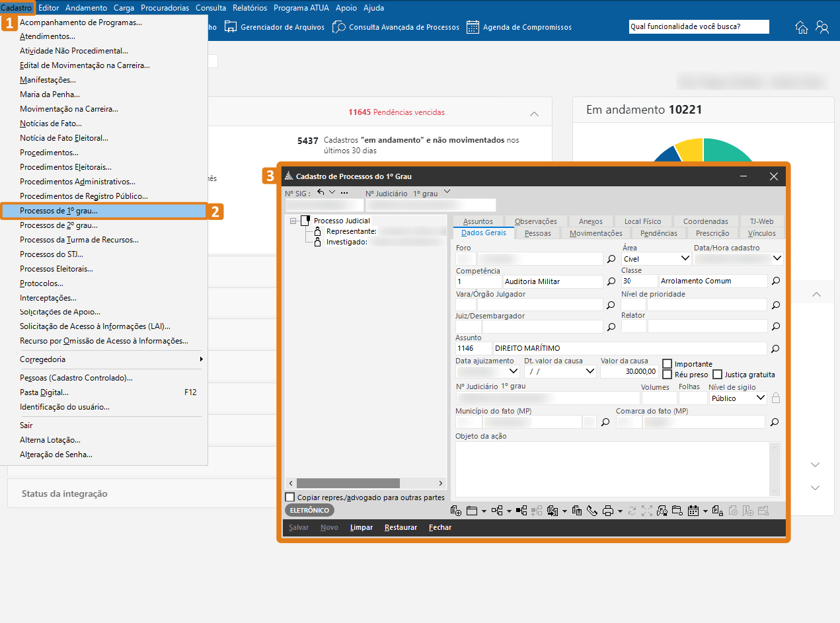Screen dimensions: 840x623
Task: Click the search icon beside the Assunto field
Action: (x=776, y=348)
